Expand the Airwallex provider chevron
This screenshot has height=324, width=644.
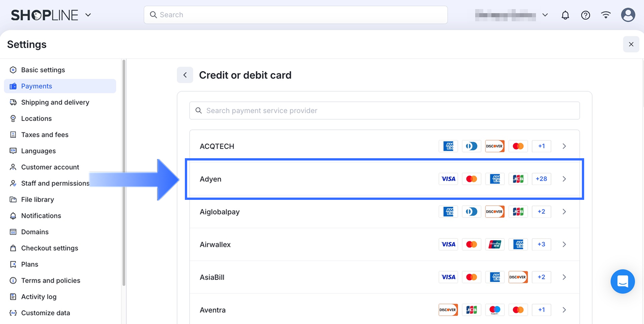[564, 245]
